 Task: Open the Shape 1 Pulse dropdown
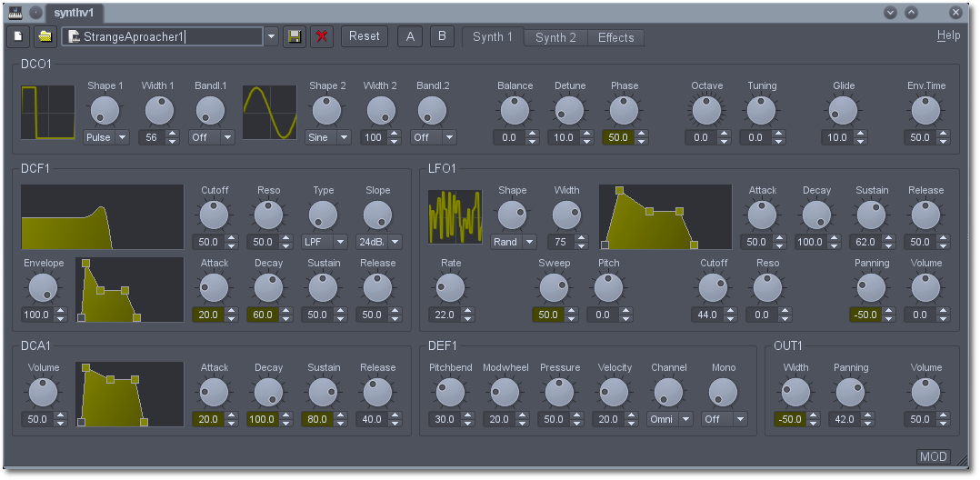point(106,137)
